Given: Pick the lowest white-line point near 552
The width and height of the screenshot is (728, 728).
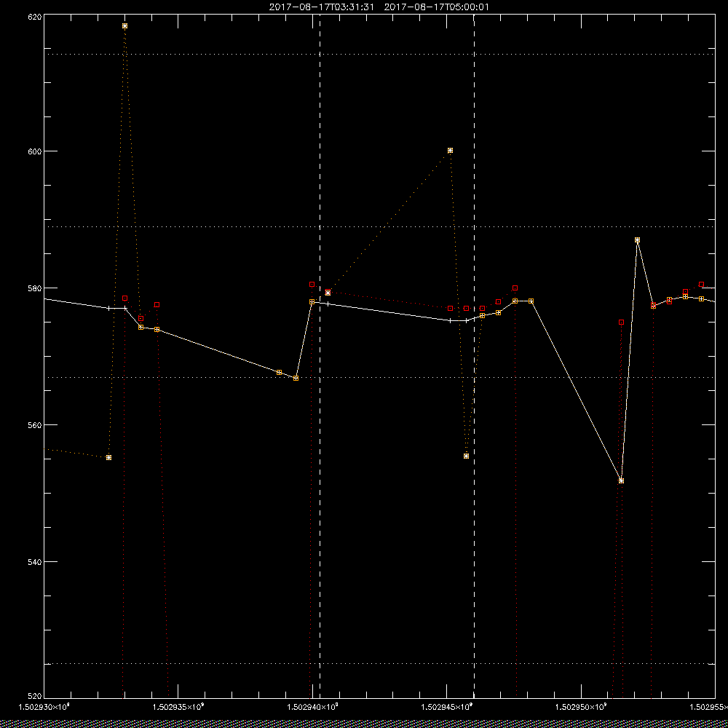Looking at the screenshot, I should point(621,481).
